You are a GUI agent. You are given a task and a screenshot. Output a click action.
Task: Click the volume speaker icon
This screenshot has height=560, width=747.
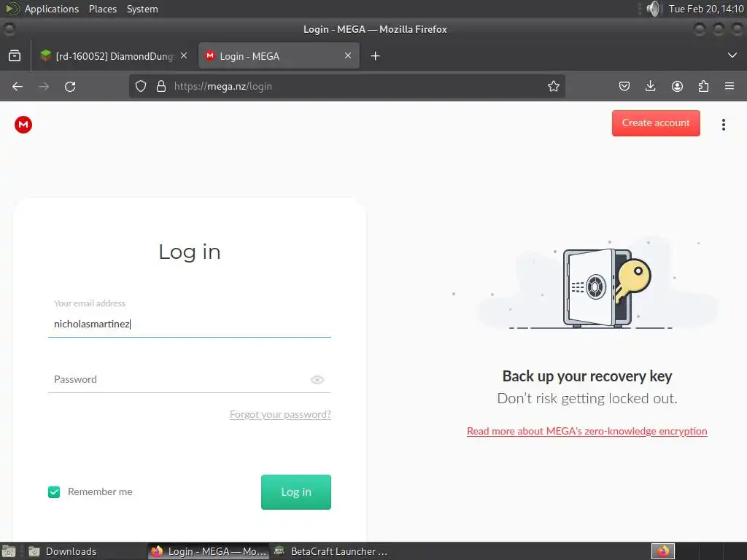point(654,9)
